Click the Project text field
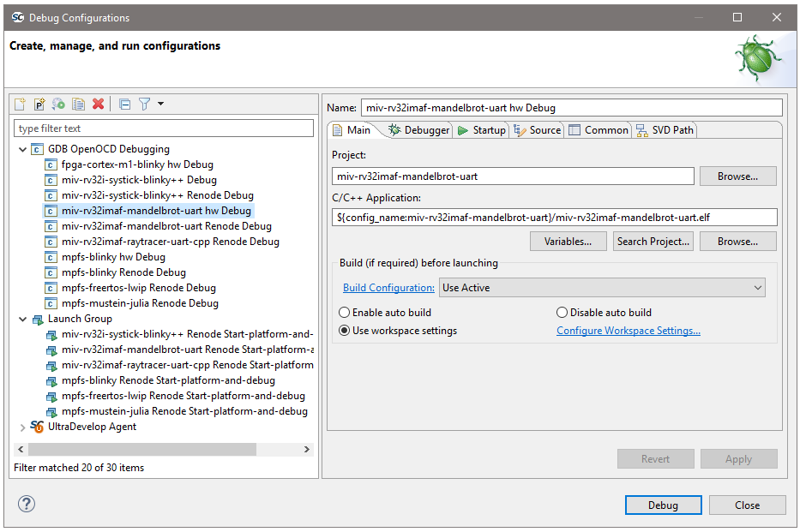The height and width of the screenshot is (532, 800). click(513, 176)
